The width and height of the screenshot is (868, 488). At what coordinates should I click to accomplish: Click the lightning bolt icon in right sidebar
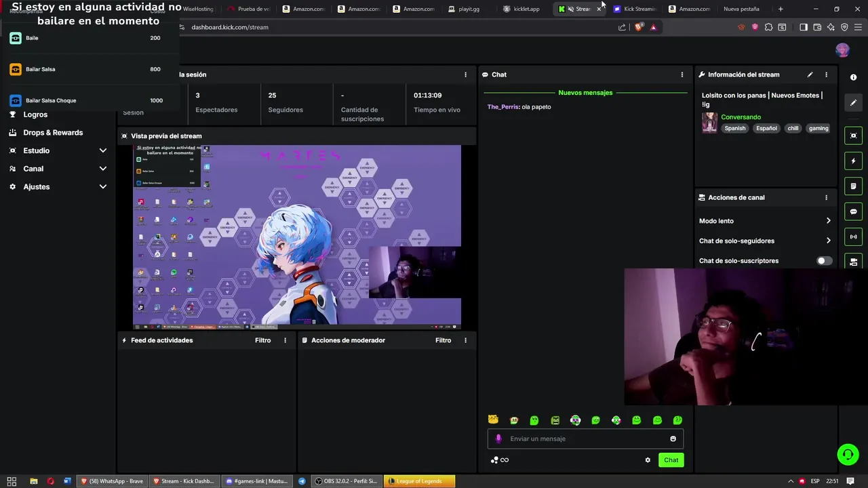point(853,161)
